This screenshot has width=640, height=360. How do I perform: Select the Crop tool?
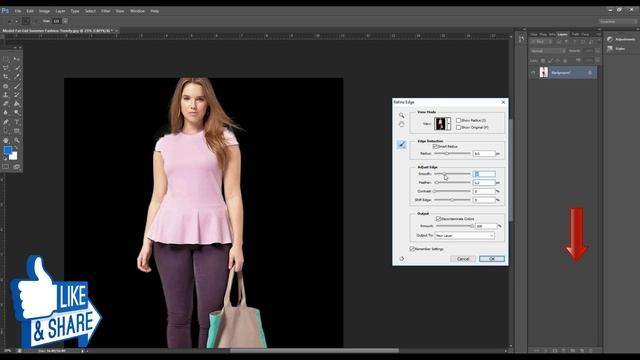[6, 77]
